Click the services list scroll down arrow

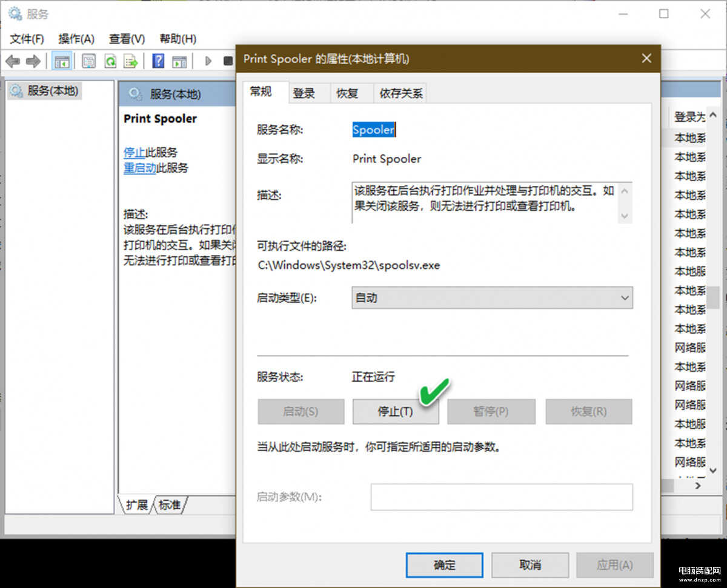pos(714,470)
